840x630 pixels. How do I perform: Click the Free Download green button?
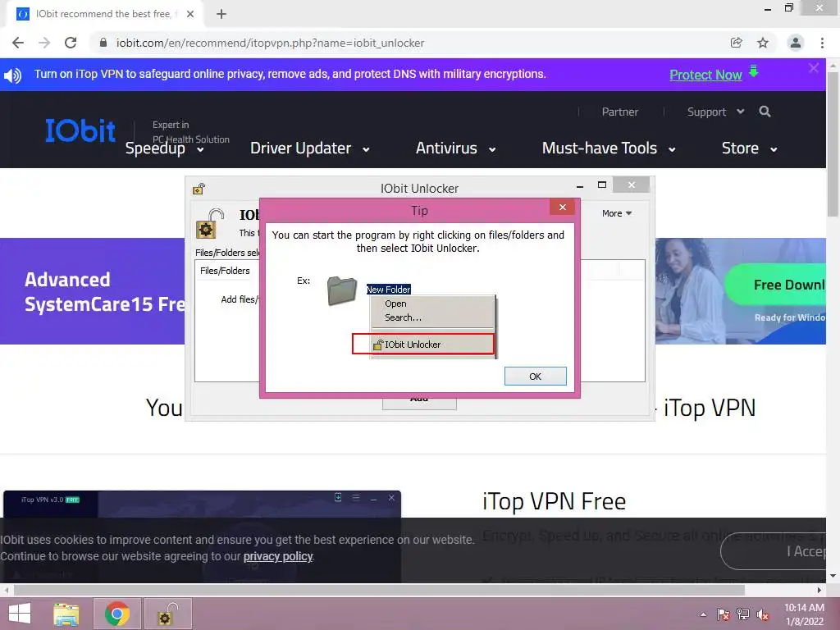click(x=774, y=285)
